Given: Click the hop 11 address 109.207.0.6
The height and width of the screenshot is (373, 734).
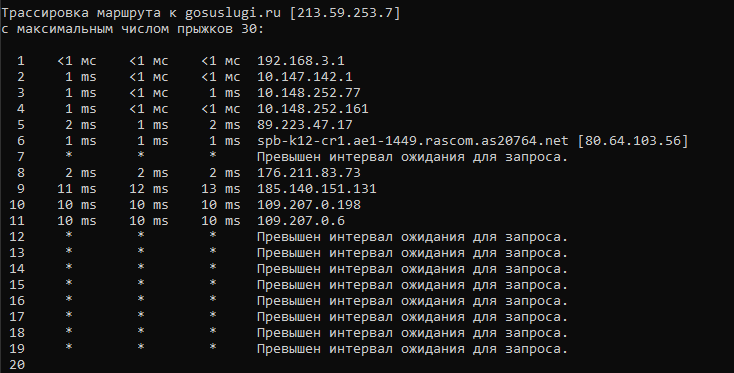Looking at the screenshot, I should [x=301, y=221].
